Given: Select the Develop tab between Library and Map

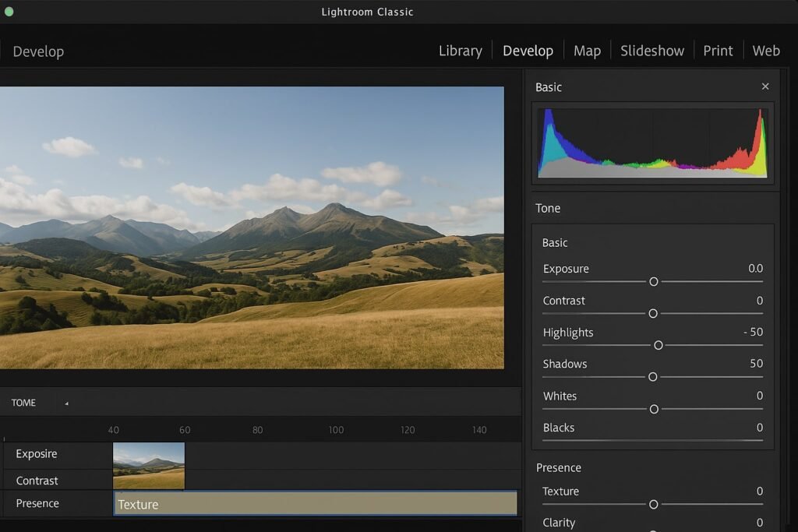Looking at the screenshot, I should pos(528,51).
